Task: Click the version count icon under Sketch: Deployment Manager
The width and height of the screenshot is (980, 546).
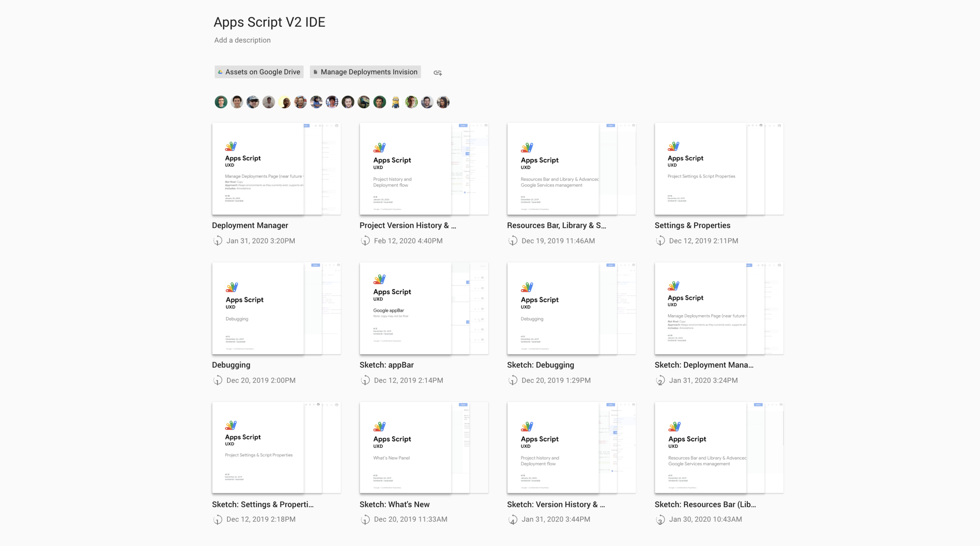Action: tap(661, 380)
